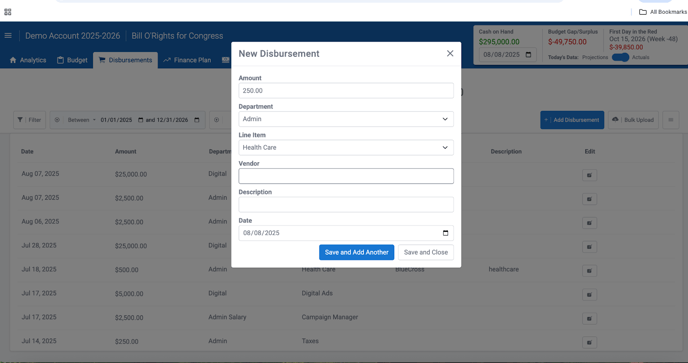This screenshot has height=363, width=688.
Task: Open the hamburger navigation menu
Action: click(8, 36)
